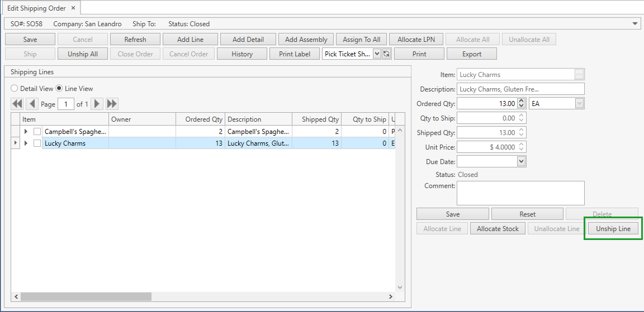Click refresh icon beside Pick Ticket dropdown
The height and width of the screenshot is (312, 644).
(386, 54)
